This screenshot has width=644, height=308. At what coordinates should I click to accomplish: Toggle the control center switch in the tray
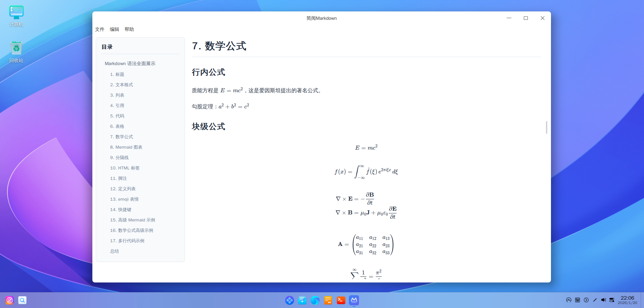(x=612, y=300)
